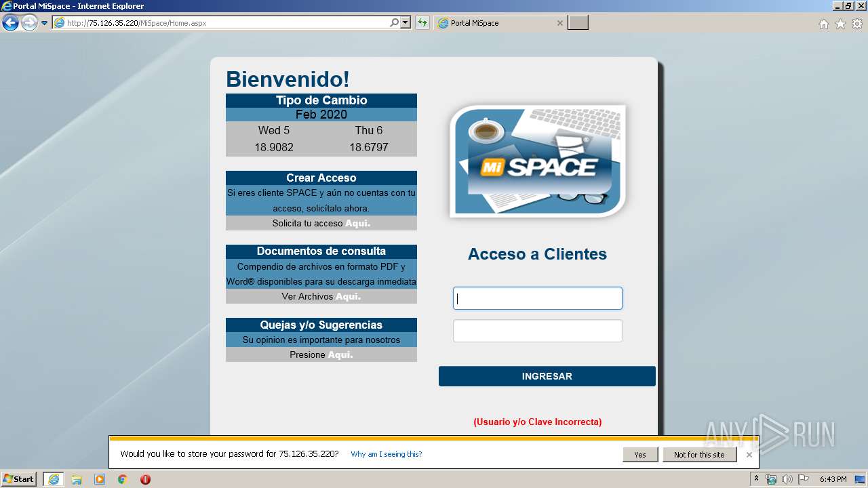Launch Chrome from the taskbar
This screenshot has height=488, width=868.
123,479
